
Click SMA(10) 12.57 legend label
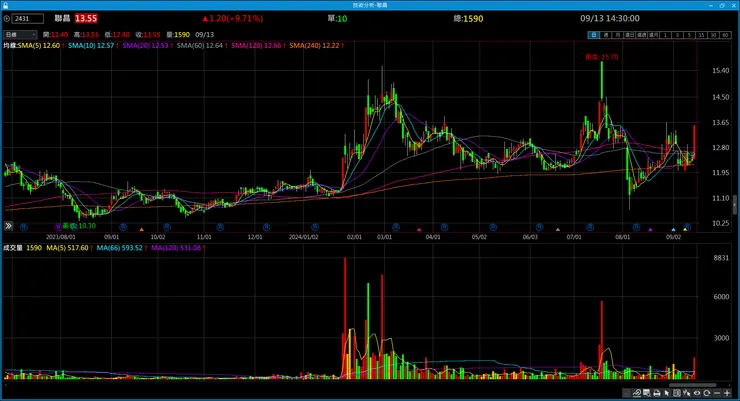tap(91, 46)
